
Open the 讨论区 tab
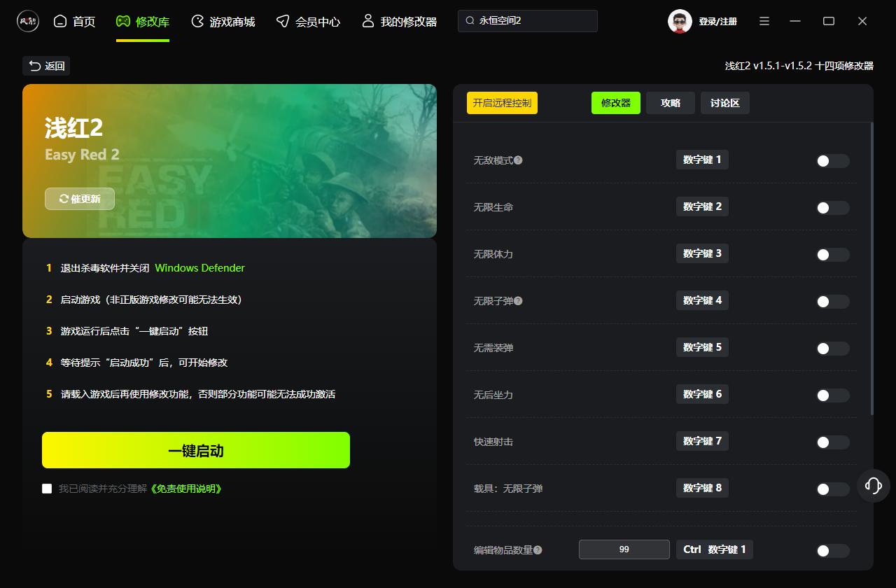pos(725,103)
